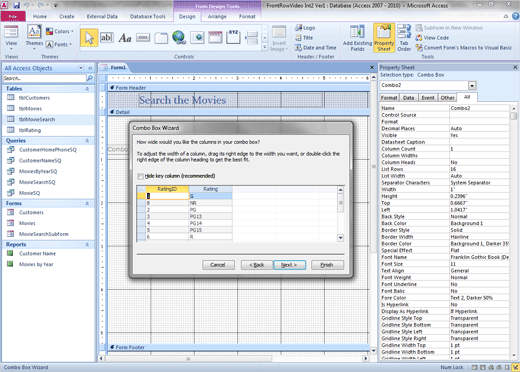Open the Database Tools tab
Screen dimensions: 520x372
(x=148, y=16)
